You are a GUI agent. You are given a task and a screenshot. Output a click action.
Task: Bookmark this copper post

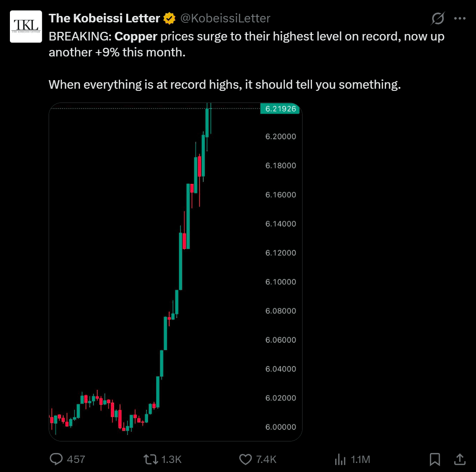click(x=435, y=459)
